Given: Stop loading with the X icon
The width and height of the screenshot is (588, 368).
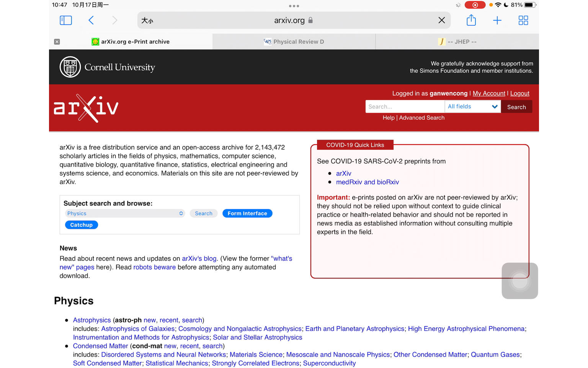Looking at the screenshot, I should pos(441,20).
